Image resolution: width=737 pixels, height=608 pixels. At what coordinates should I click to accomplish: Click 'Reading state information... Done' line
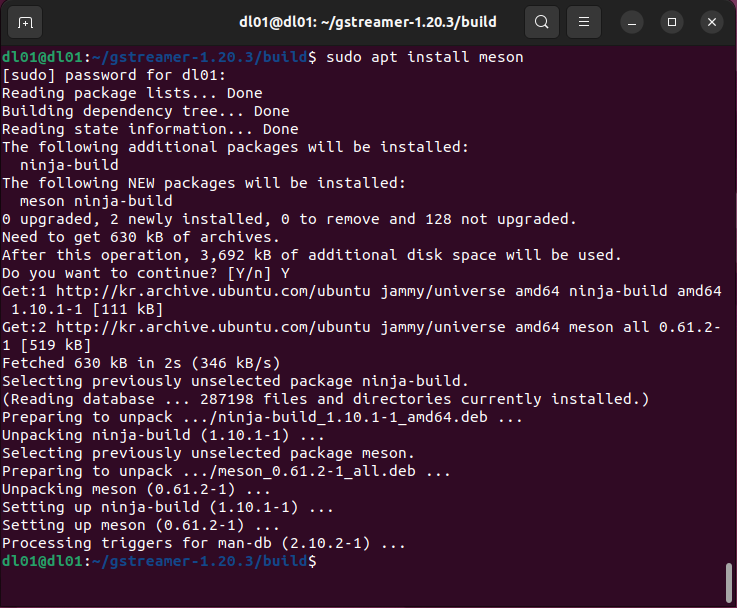click(150, 129)
